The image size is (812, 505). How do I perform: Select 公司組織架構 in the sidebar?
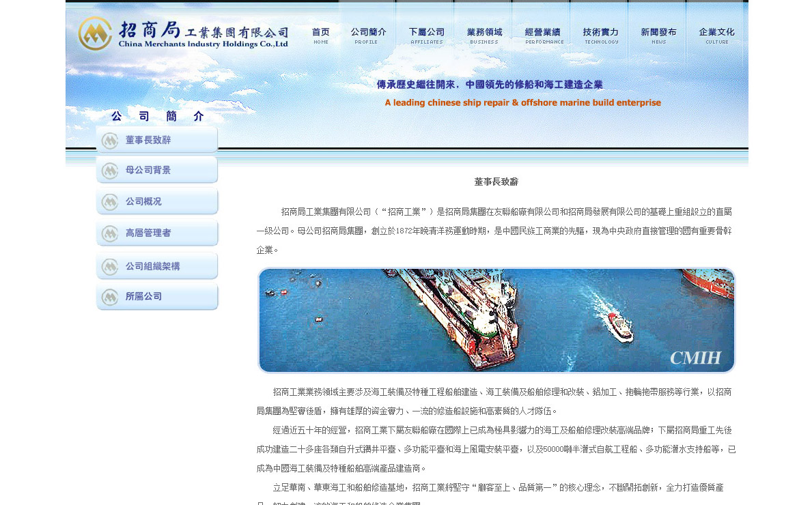[x=157, y=266]
